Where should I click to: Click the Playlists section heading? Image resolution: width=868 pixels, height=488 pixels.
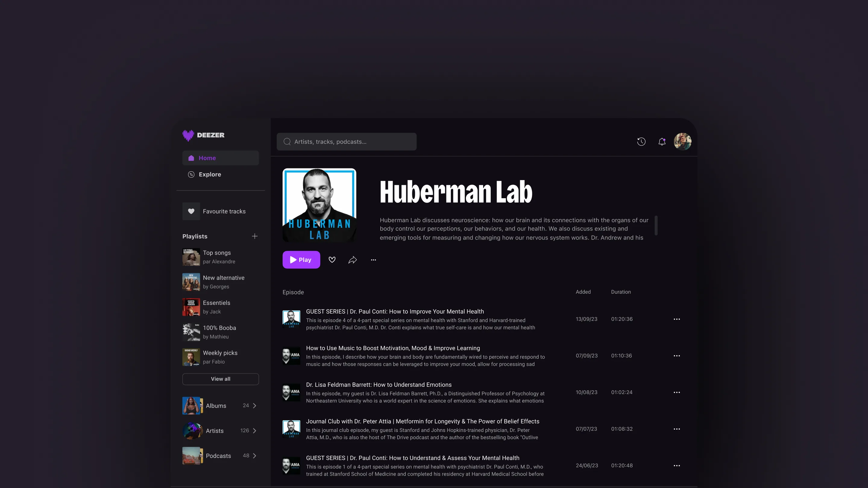195,236
